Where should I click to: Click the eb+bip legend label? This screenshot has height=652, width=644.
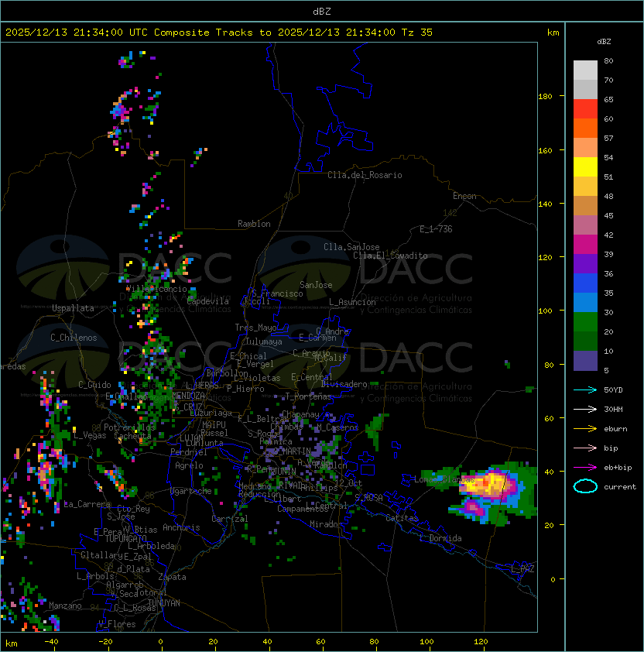tap(618, 468)
